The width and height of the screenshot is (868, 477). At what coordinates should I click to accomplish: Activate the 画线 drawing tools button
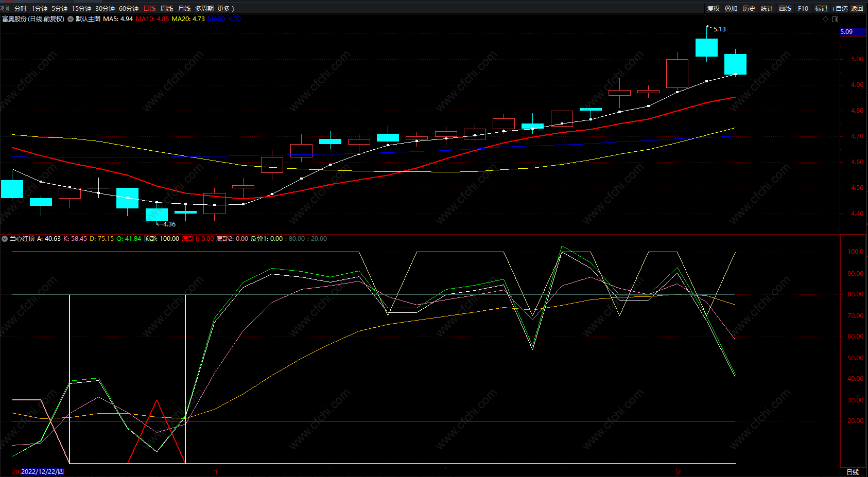(x=785, y=9)
